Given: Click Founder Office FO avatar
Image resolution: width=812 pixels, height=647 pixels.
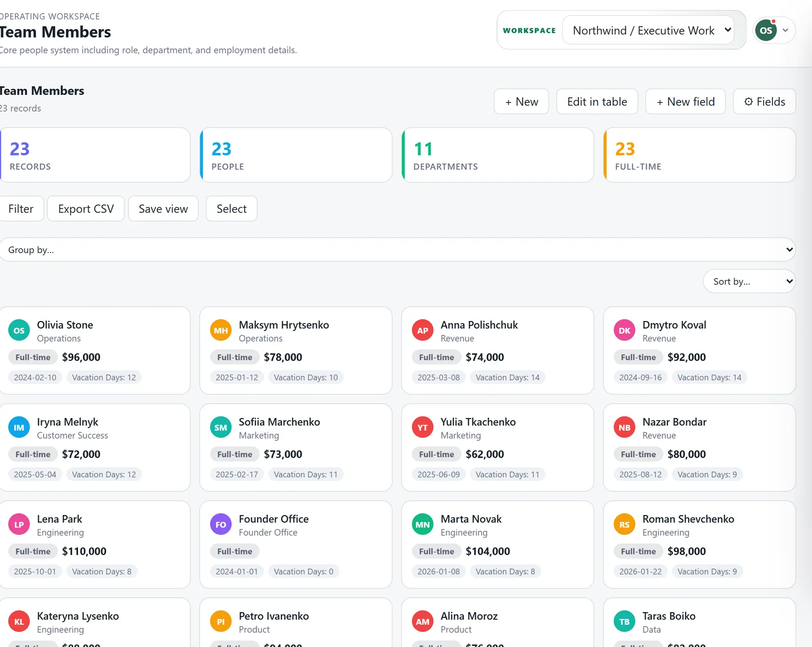Looking at the screenshot, I should pyautogui.click(x=221, y=525).
